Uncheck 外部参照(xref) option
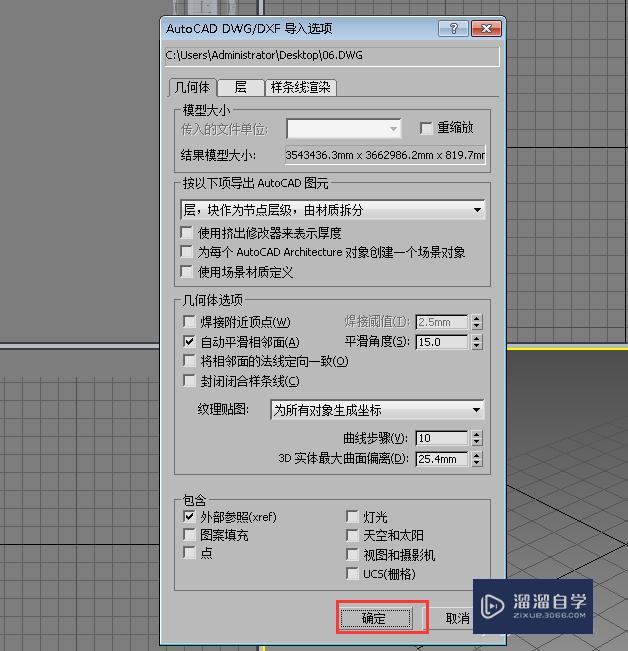Viewport: 628px width, 651px height. [189, 516]
